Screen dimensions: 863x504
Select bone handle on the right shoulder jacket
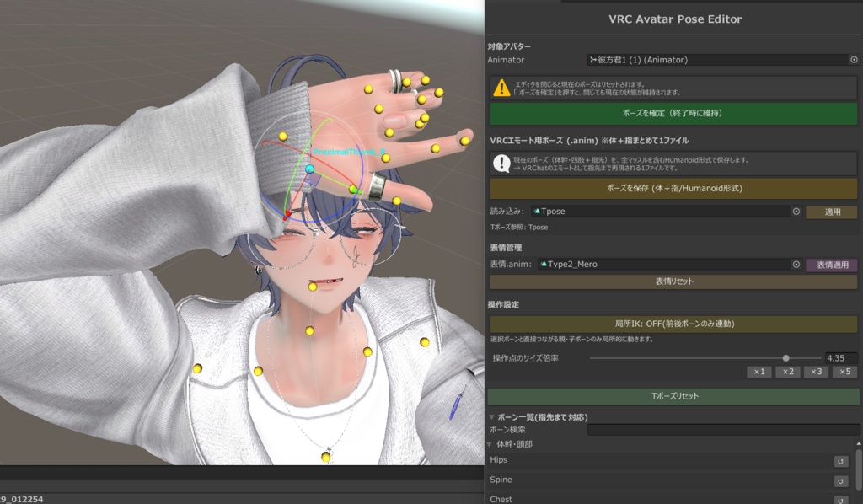pos(425,342)
